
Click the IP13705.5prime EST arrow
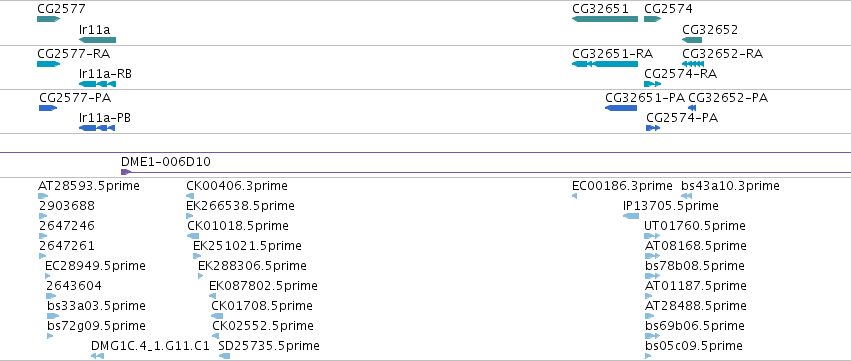pos(631,216)
